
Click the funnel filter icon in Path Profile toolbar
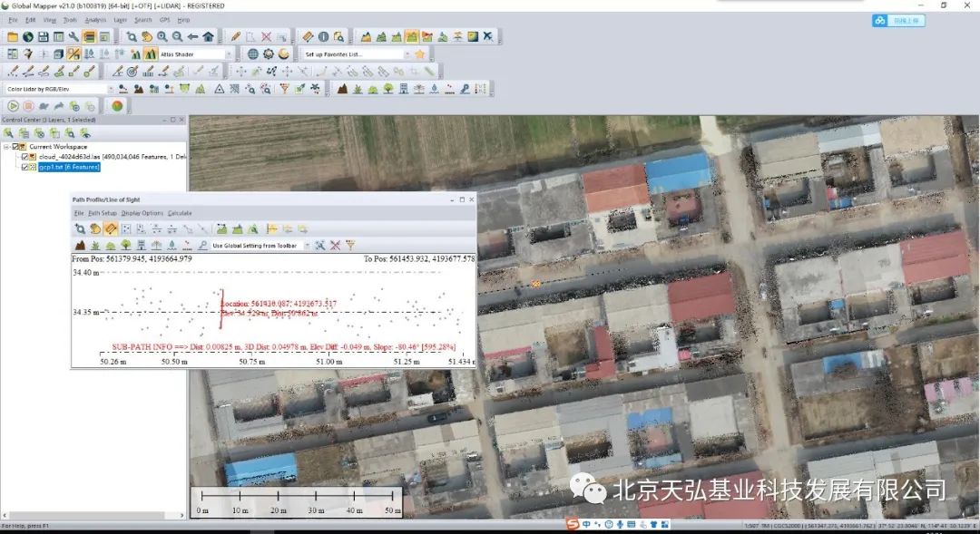click(x=350, y=246)
